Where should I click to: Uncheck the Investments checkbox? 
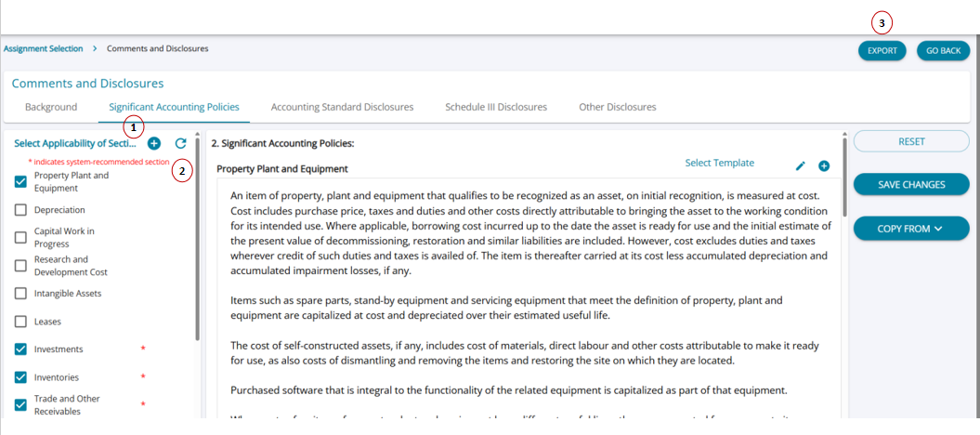click(20, 349)
